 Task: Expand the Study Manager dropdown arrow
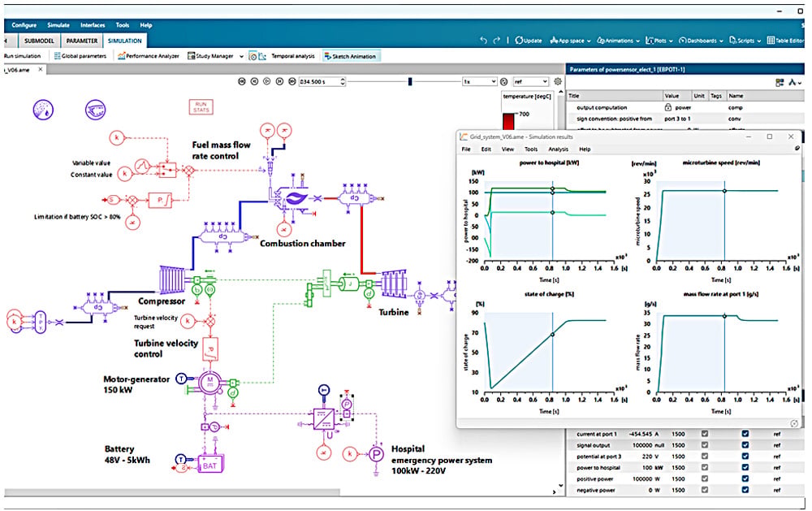click(241, 56)
